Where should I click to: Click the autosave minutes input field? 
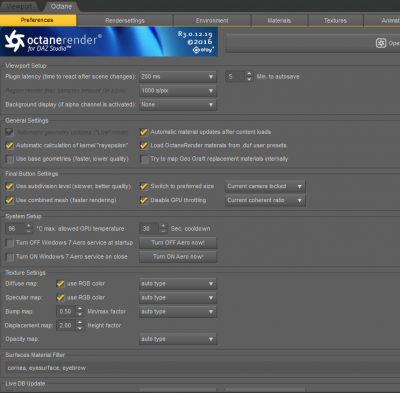click(235, 77)
